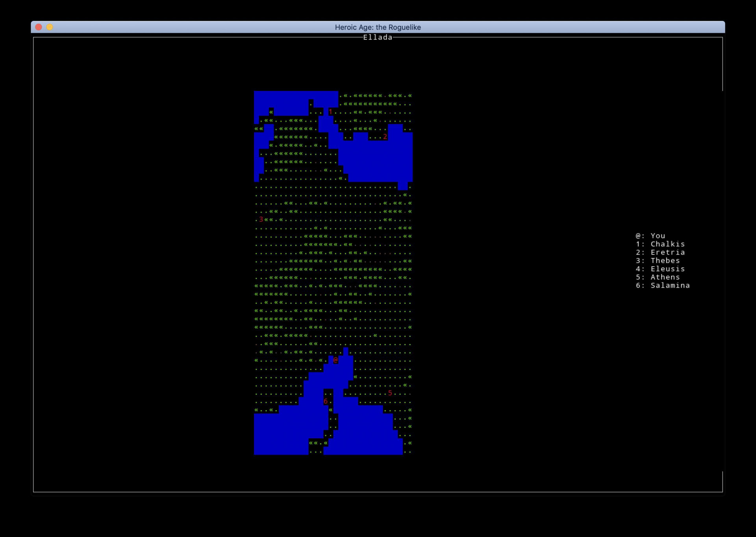
Task: Select city marker 3 Thebes on map
Action: 261,219
